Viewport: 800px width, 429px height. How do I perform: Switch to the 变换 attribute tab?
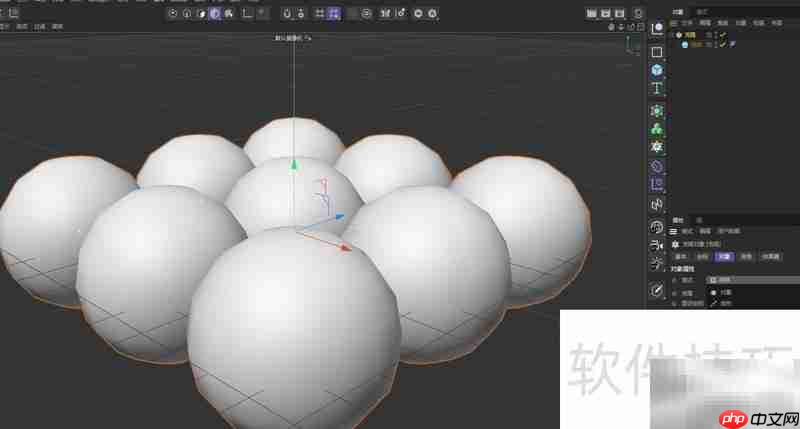(746, 257)
